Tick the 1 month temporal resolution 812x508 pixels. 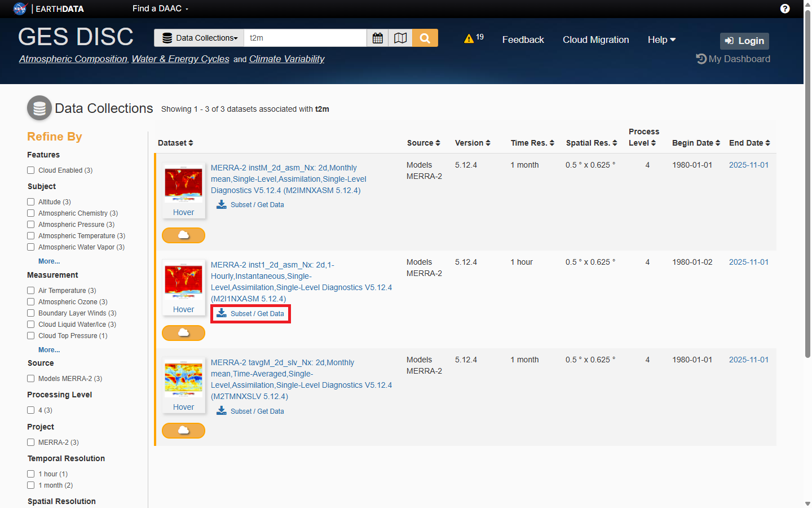(31, 485)
